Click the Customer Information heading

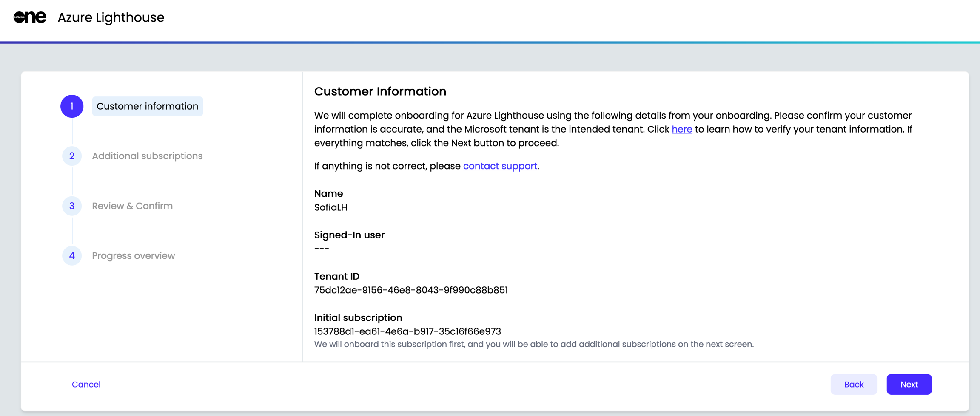380,91
